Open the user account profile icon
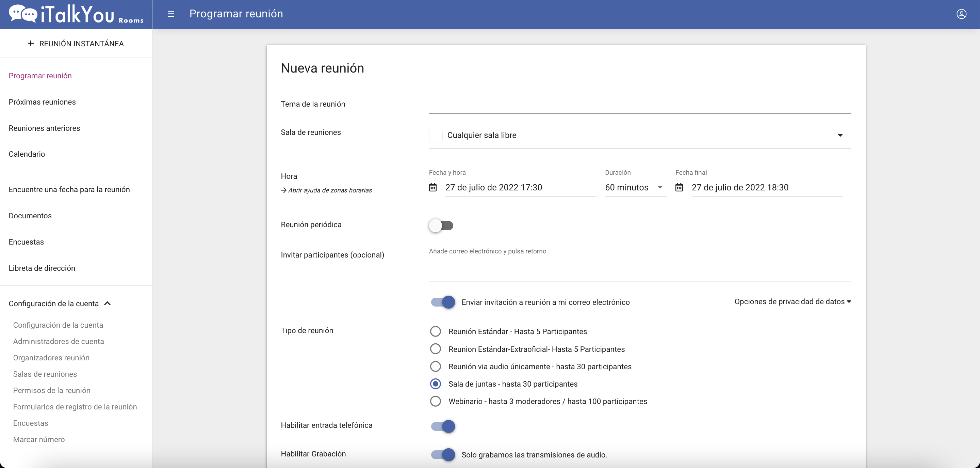Image resolution: width=980 pixels, height=468 pixels. click(x=961, y=14)
